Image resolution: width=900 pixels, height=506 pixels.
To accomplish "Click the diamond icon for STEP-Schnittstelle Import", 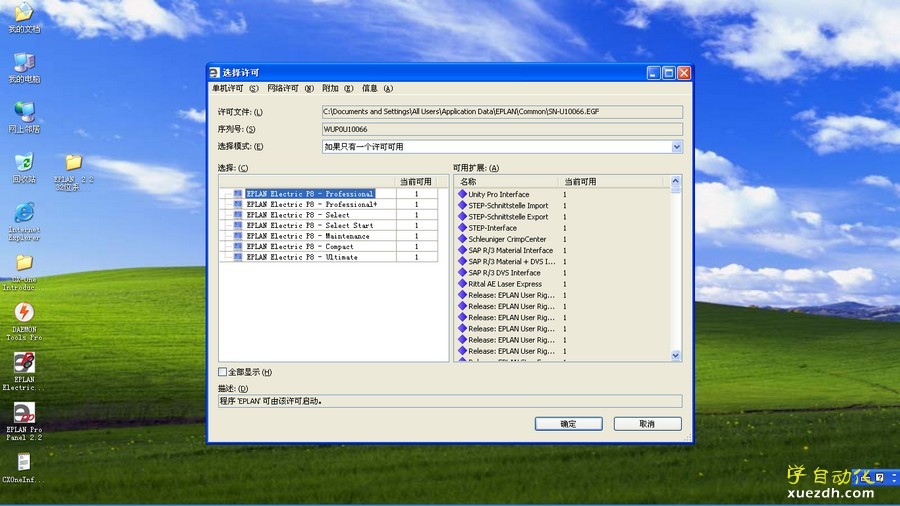I will point(462,205).
